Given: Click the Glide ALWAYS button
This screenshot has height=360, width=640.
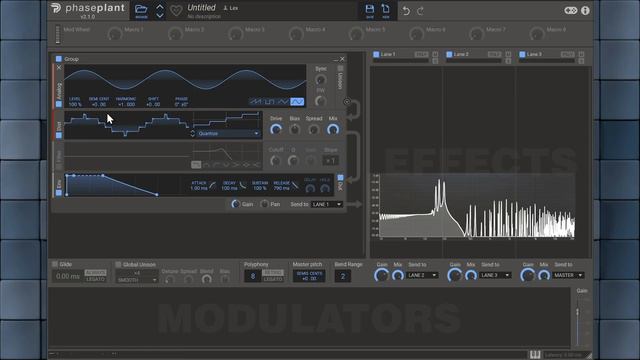Looking at the screenshot, I should [96, 272].
